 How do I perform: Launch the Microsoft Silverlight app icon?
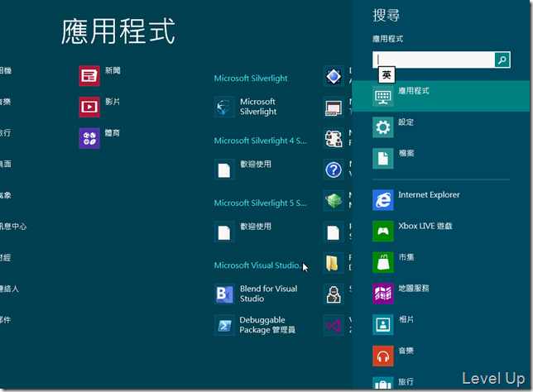[224, 107]
